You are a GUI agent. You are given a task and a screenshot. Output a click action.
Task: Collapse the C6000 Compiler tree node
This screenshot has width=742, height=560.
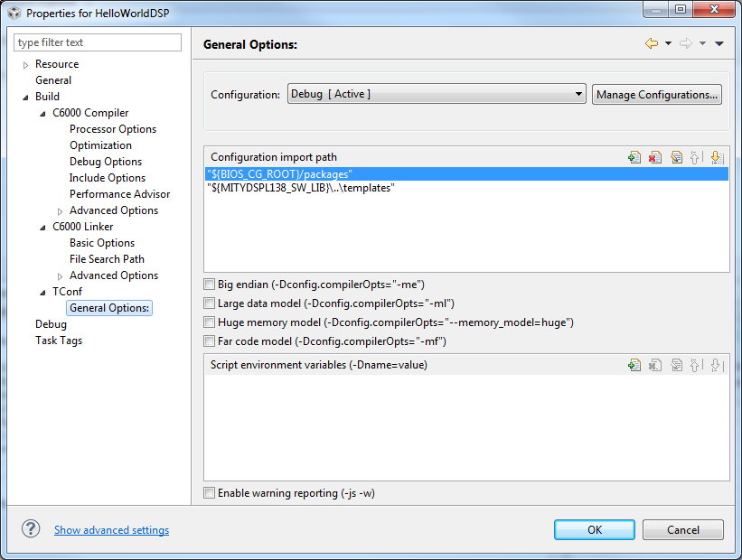point(42,114)
